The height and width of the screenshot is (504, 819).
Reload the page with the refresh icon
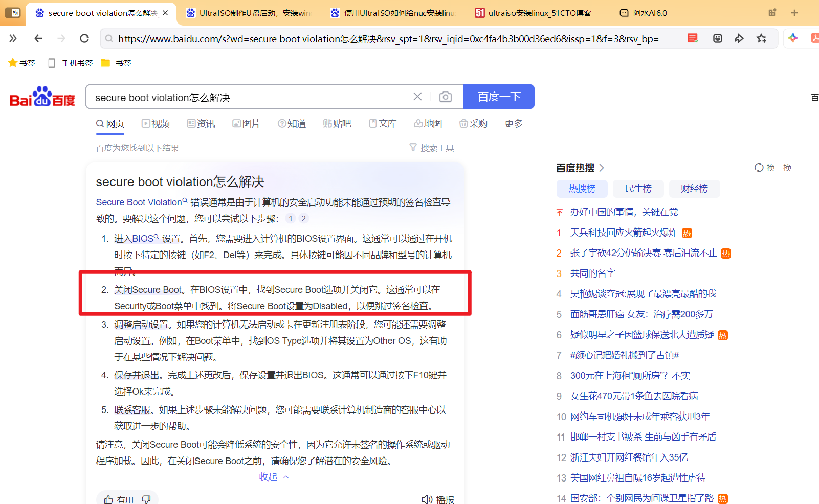(x=84, y=38)
